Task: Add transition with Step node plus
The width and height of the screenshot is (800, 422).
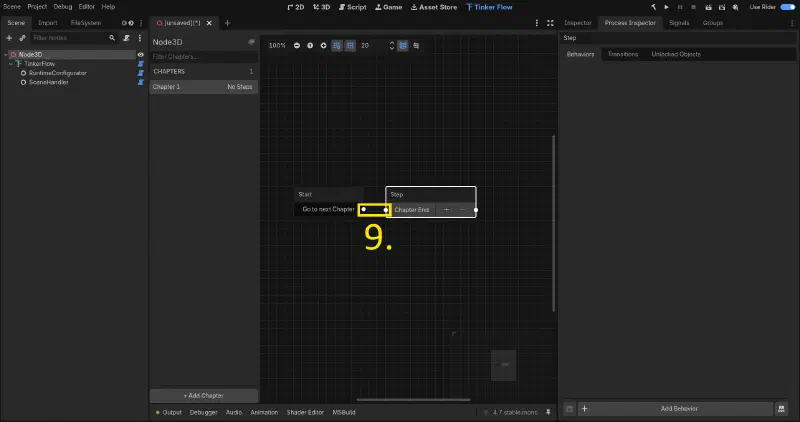Action: [446, 210]
